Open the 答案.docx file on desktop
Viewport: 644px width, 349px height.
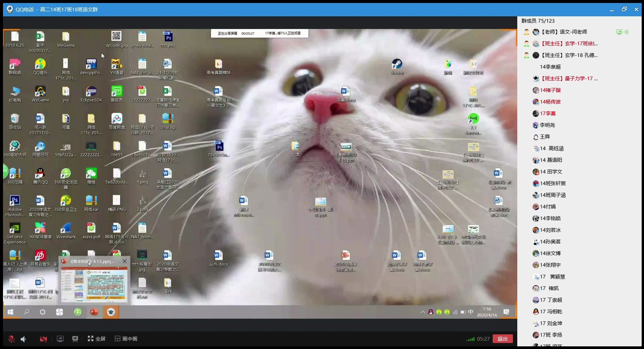click(x=346, y=94)
